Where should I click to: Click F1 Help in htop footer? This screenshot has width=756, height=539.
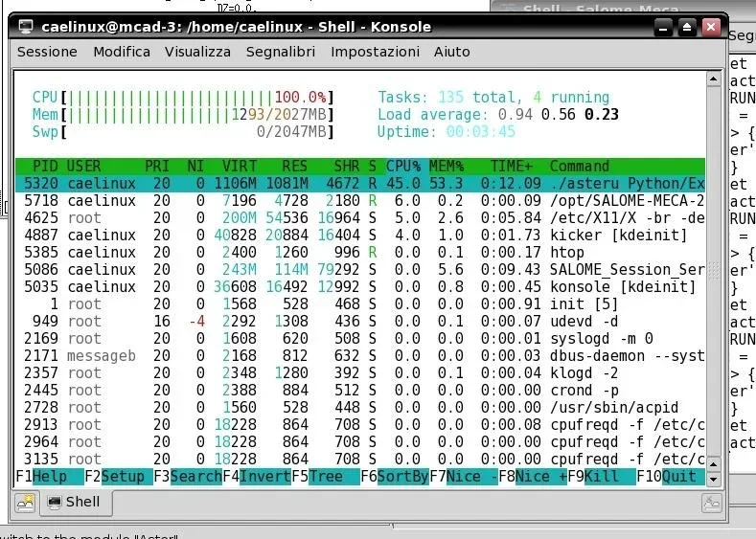(50, 477)
